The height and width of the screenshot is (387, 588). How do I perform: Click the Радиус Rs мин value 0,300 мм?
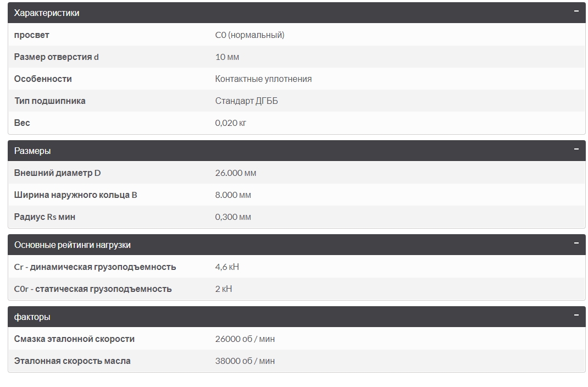[233, 217]
